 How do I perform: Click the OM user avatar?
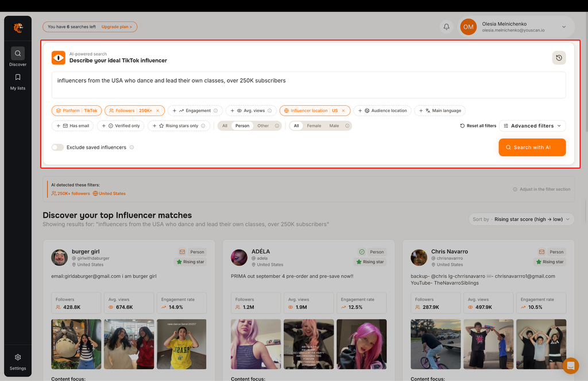click(468, 26)
